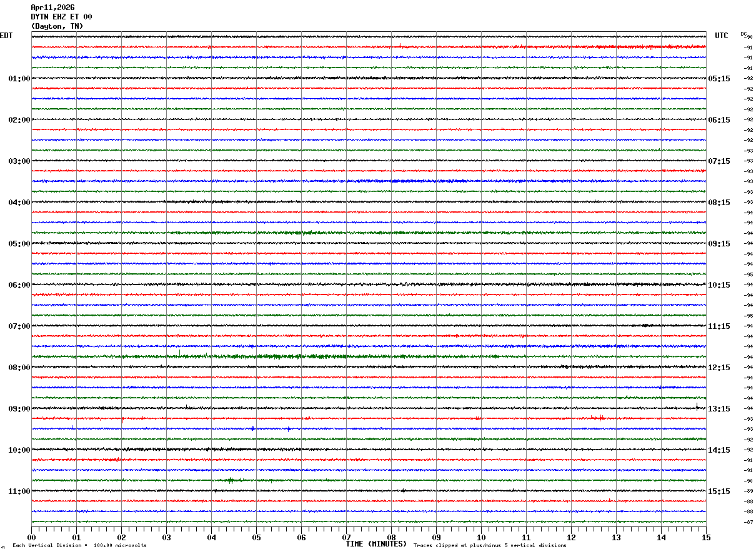
Task: Click the 08:15 UTC time label
Action: 719,203
